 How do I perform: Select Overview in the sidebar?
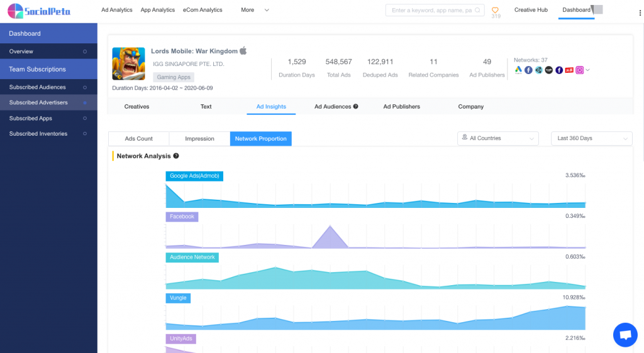coord(48,52)
